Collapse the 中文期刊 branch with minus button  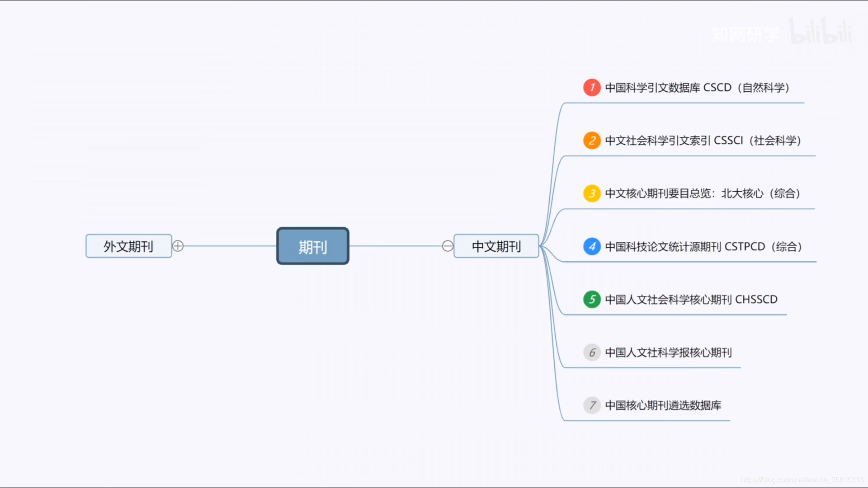pos(448,246)
